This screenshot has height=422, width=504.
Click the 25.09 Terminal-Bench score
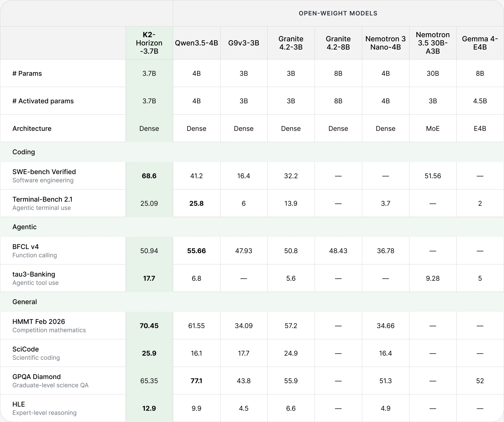[x=149, y=204]
